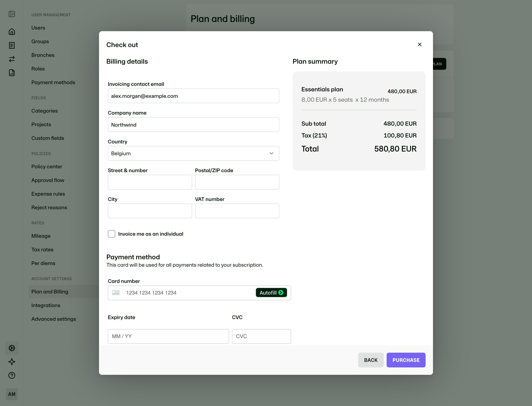
Task: Click the transactions arrows icon
Action: click(x=12, y=59)
